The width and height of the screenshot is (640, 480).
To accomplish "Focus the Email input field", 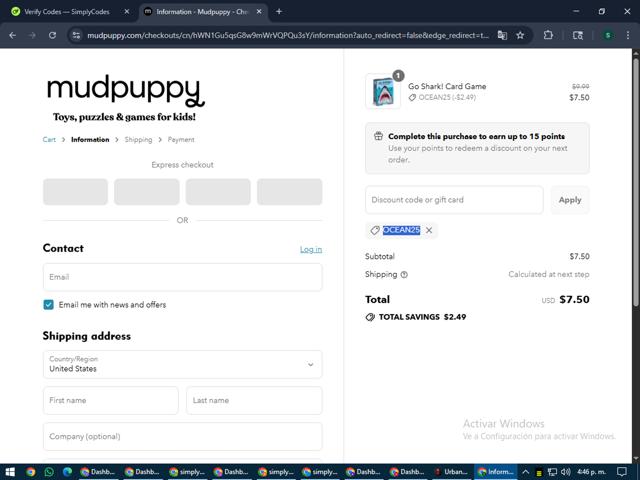I will pyautogui.click(x=182, y=277).
